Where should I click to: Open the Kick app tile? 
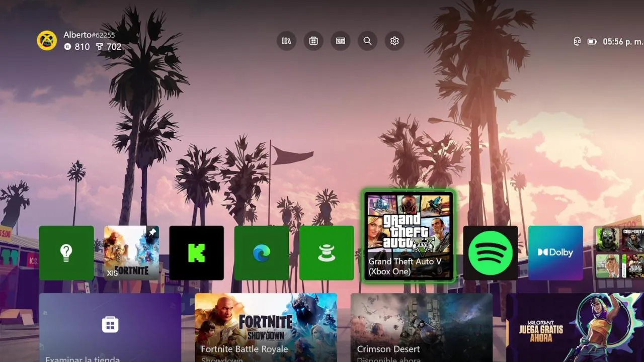coord(196,253)
